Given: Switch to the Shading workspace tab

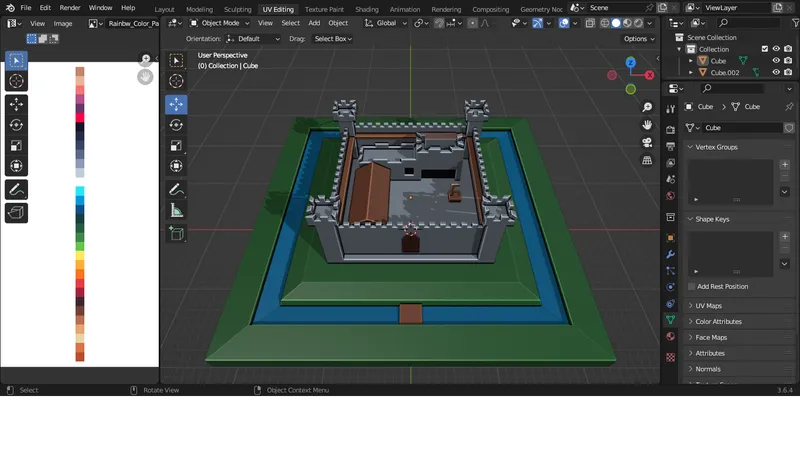Looking at the screenshot, I should (367, 9).
